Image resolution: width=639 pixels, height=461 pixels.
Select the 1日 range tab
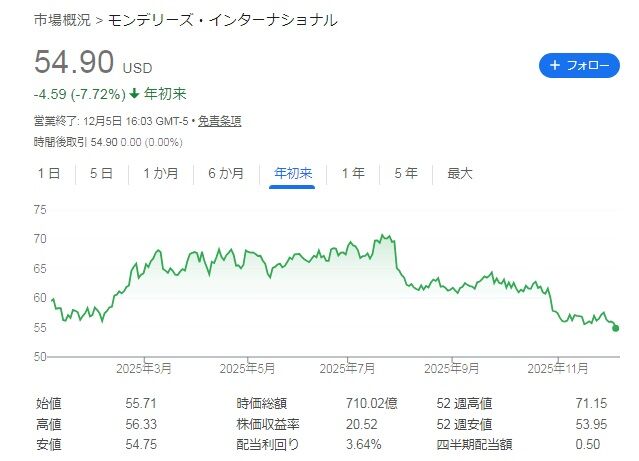point(49,173)
